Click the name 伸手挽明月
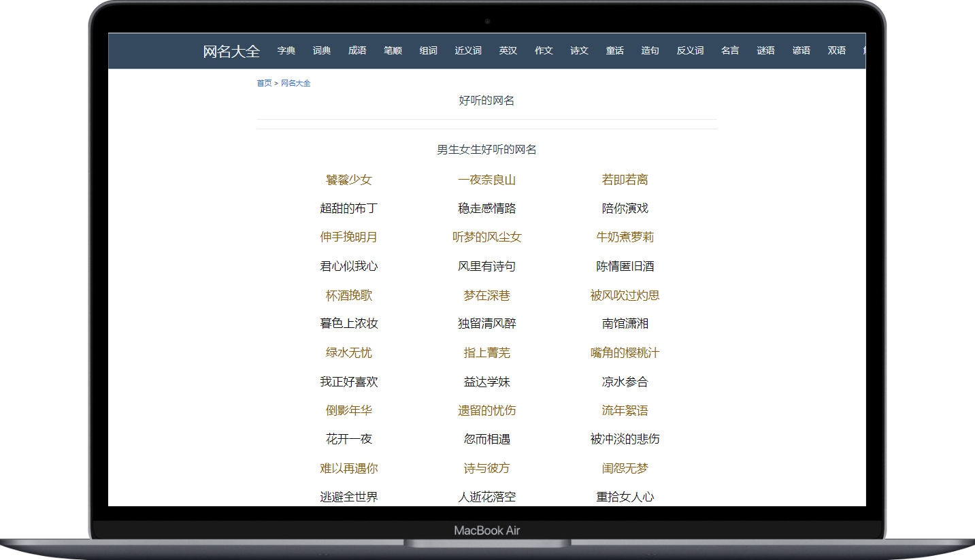Image resolution: width=975 pixels, height=560 pixels. (349, 237)
